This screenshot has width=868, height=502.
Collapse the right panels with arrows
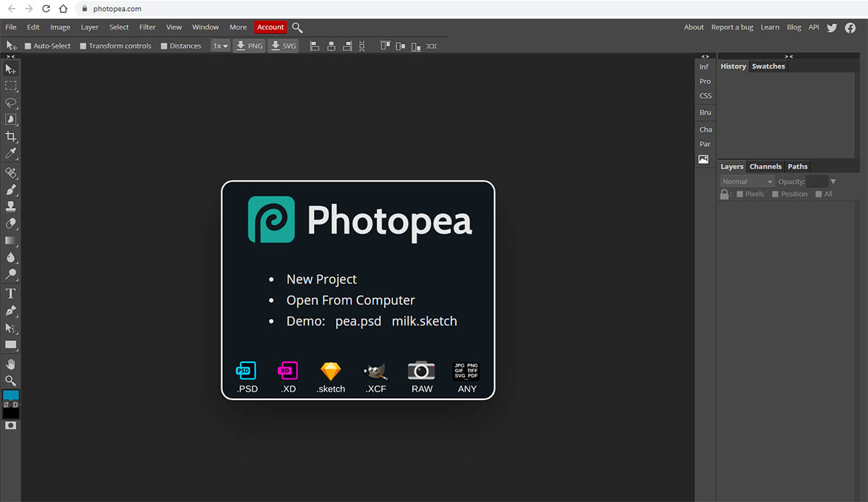pyautogui.click(x=789, y=56)
